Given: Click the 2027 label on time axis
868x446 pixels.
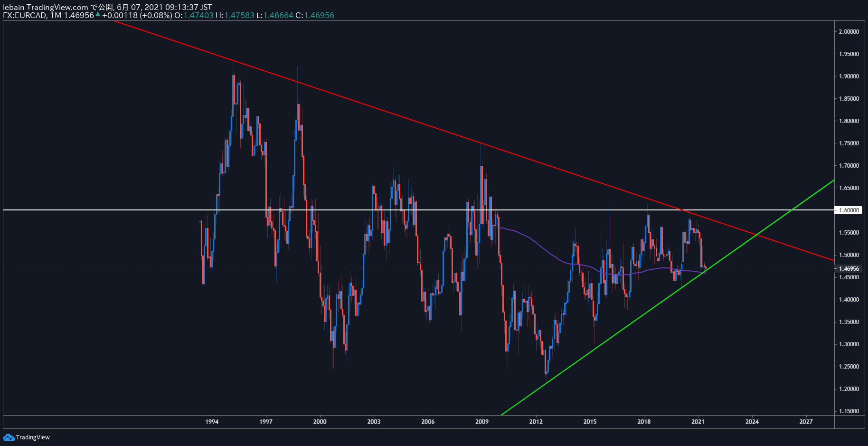Looking at the screenshot, I should [806, 421].
